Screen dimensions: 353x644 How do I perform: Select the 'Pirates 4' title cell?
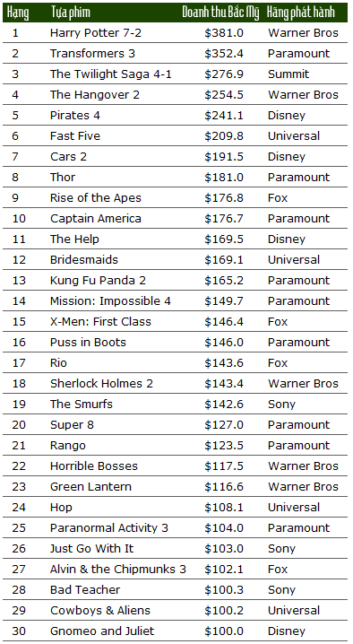point(75,116)
